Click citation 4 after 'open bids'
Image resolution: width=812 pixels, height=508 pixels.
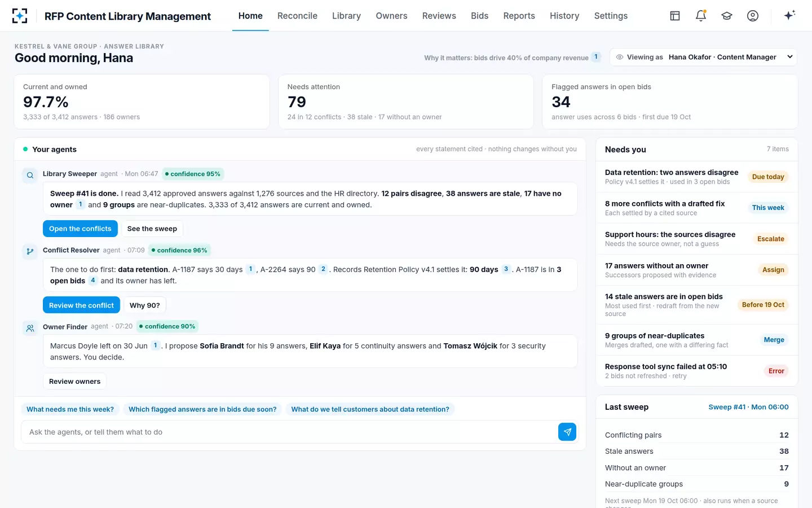click(x=93, y=281)
